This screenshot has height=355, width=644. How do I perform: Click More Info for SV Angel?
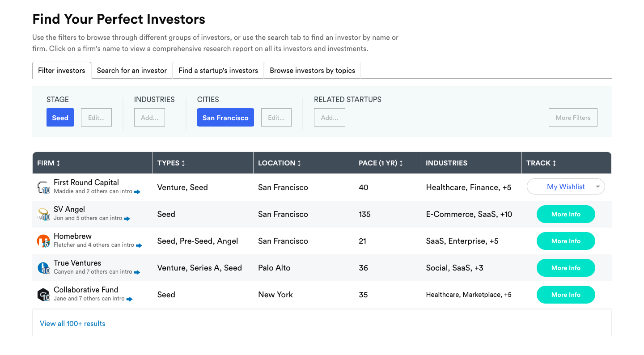coord(566,214)
